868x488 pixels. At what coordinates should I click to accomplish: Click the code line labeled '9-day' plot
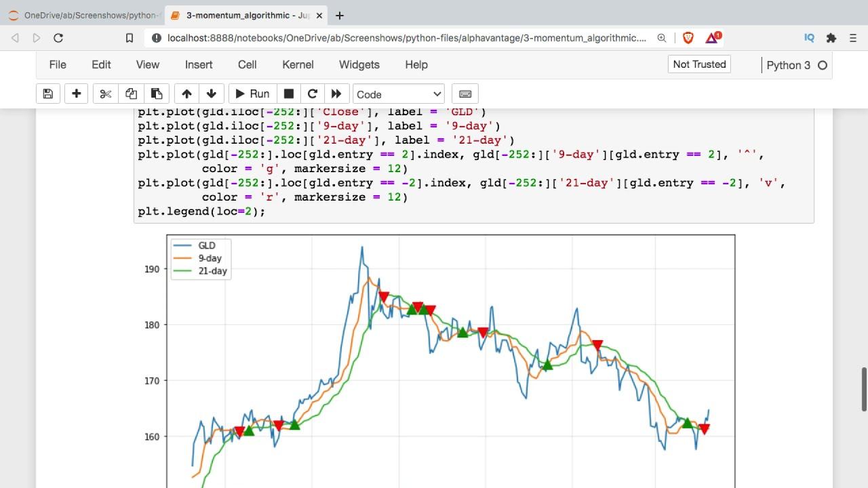click(x=319, y=126)
